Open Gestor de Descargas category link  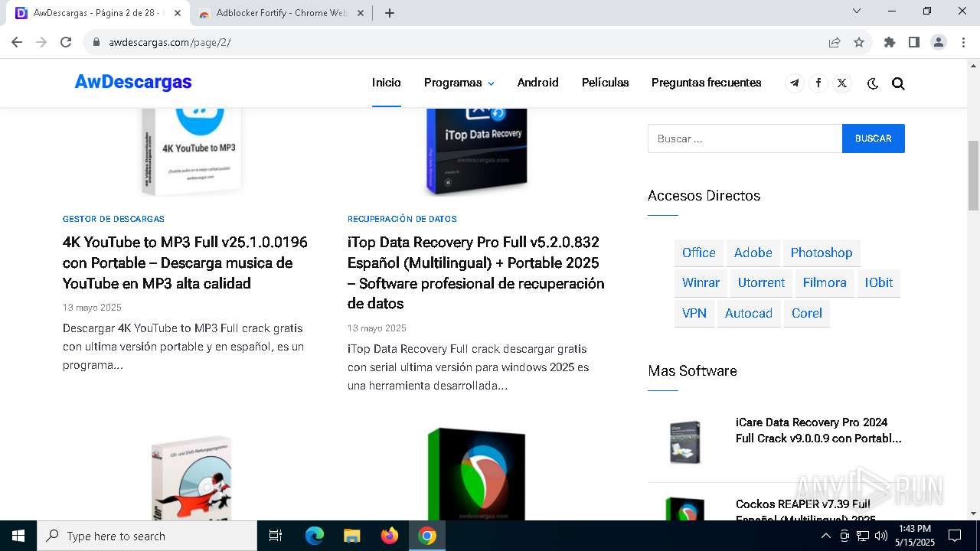tap(113, 219)
